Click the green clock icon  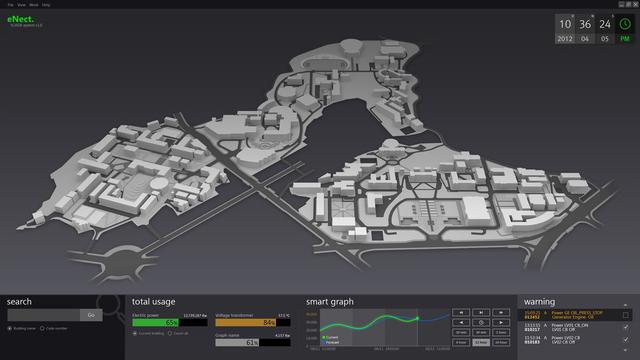(625, 24)
